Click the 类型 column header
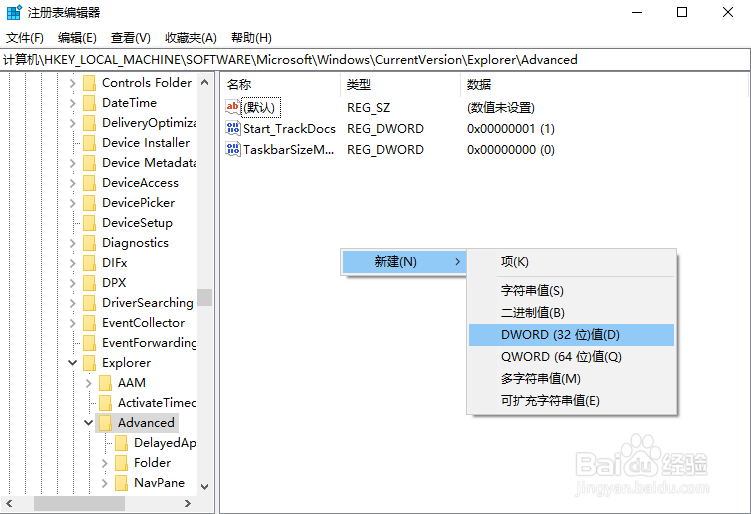Image resolution: width=751 pixels, height=514 pixels. [x=400, y=84]
